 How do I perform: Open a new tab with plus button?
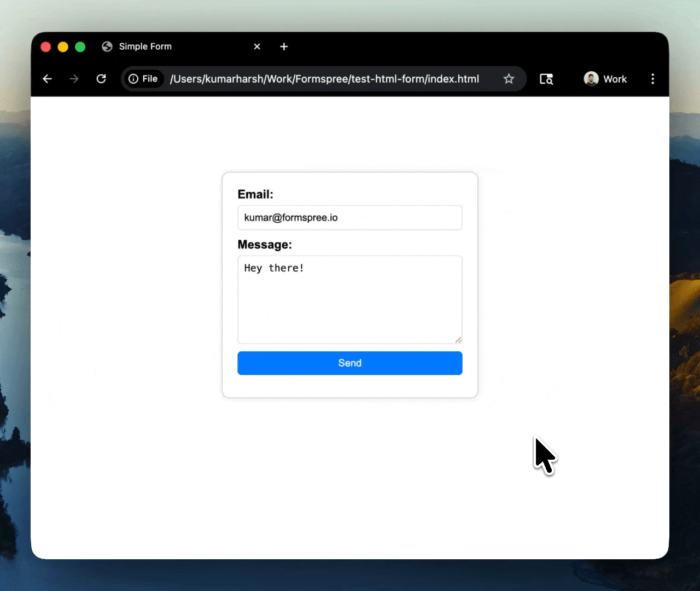click(x=284, y=47)
